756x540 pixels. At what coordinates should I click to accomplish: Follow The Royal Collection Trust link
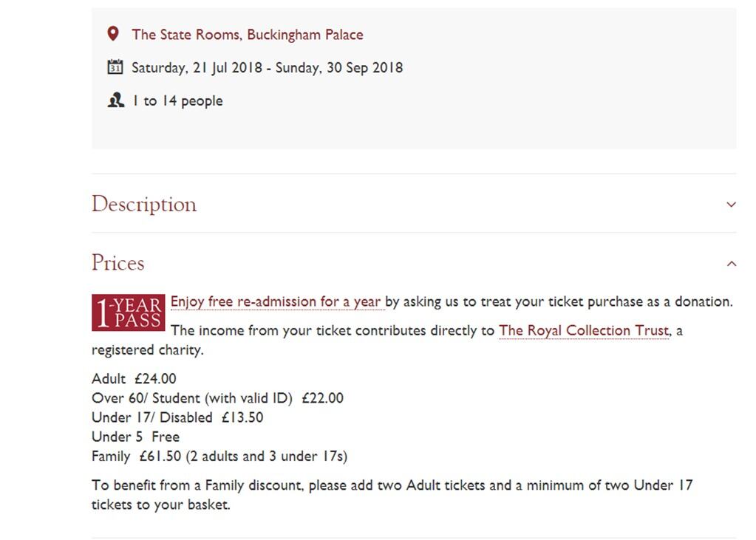point(584,330)
